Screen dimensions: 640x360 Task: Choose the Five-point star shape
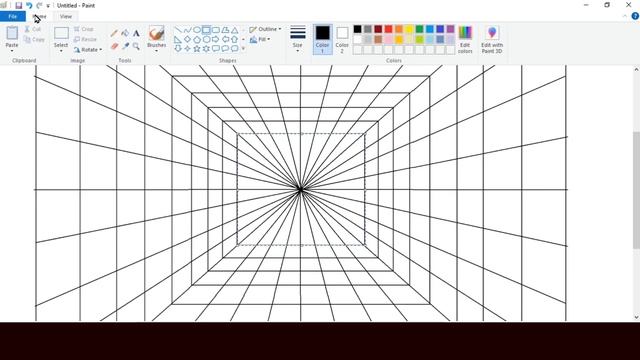click(x=197, y=49)
